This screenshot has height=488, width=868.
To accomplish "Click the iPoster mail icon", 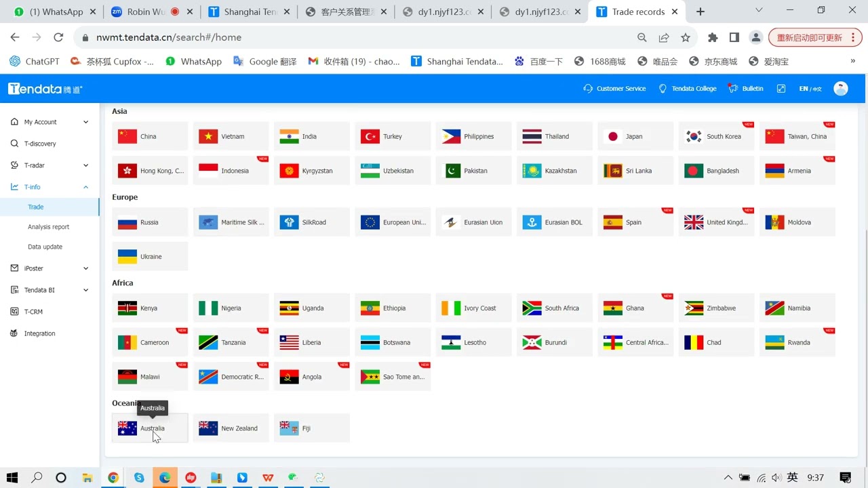I will (x=14, y=268).
